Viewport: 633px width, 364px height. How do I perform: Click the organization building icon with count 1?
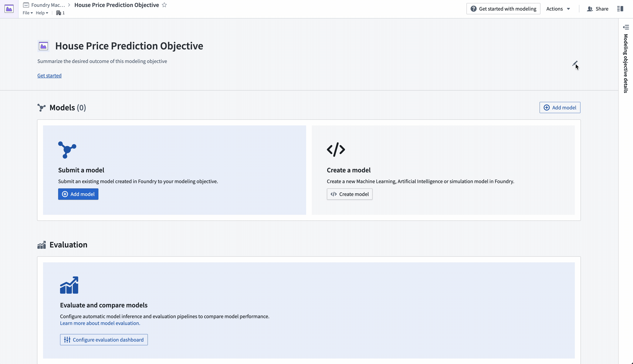point(60,13)
